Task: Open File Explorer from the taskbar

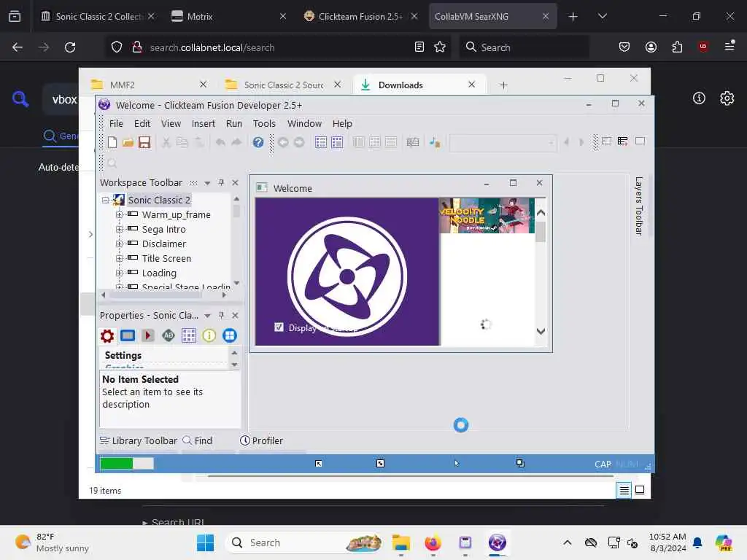Action: tap(401, 542)
